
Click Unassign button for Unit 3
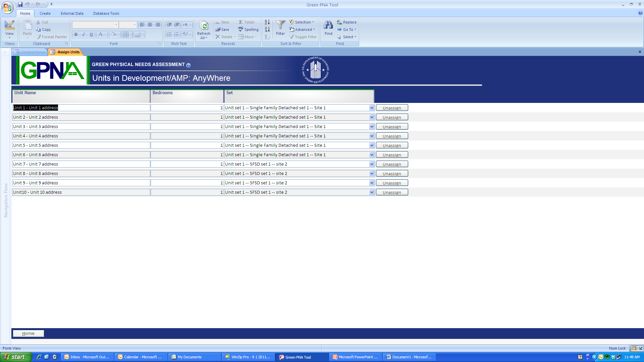[x=392, y=127]
